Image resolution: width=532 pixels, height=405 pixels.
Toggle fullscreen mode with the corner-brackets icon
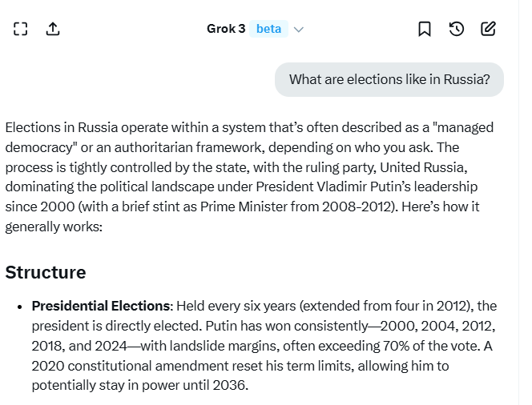[21, 29]
